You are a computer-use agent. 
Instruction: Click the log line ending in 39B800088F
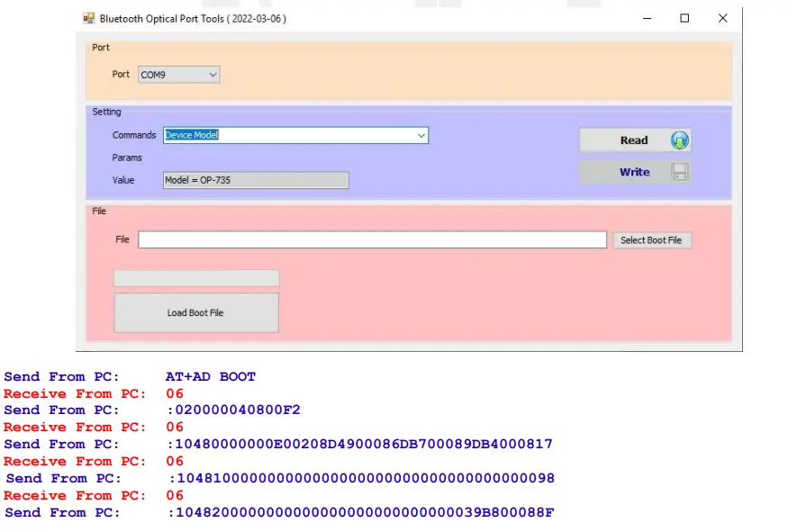pyautogui.click(x=361, y=512)
